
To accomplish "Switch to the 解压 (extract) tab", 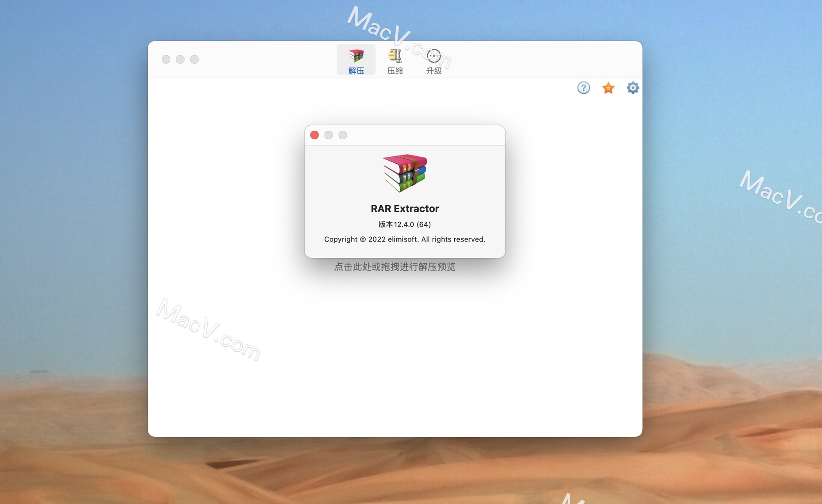I will click(x=356, y=60).
